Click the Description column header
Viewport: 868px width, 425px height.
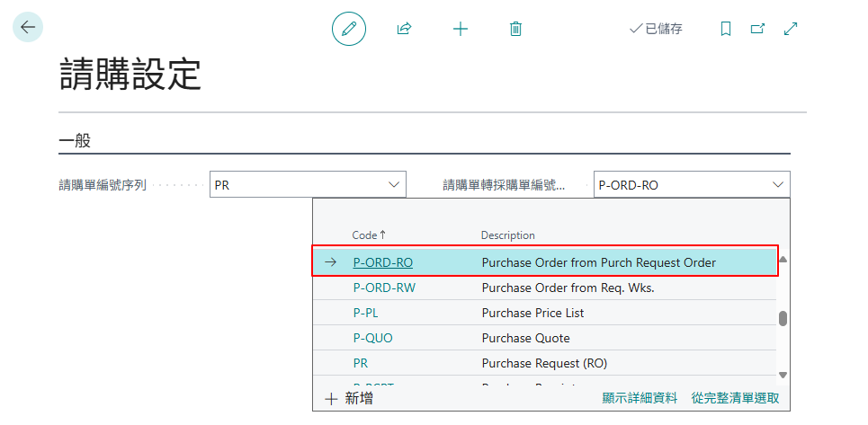tap(507, 235)
